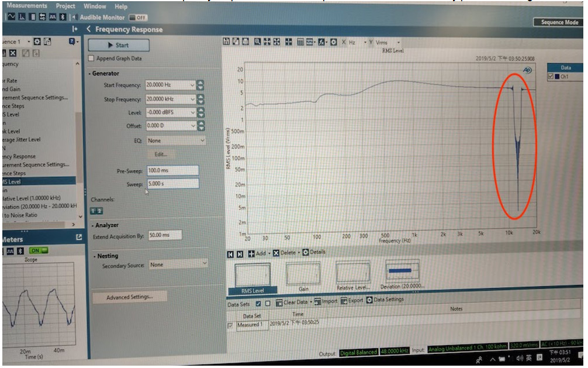Click the delete X icon in navigator
The height and width of the screenshot is (368, 588).
coord(13,53)
